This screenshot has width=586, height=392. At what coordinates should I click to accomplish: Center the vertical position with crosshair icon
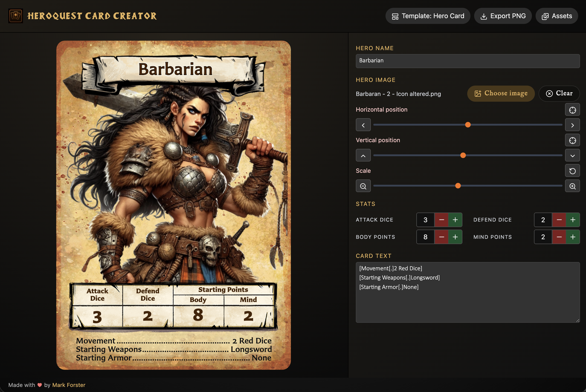[572, 140]
